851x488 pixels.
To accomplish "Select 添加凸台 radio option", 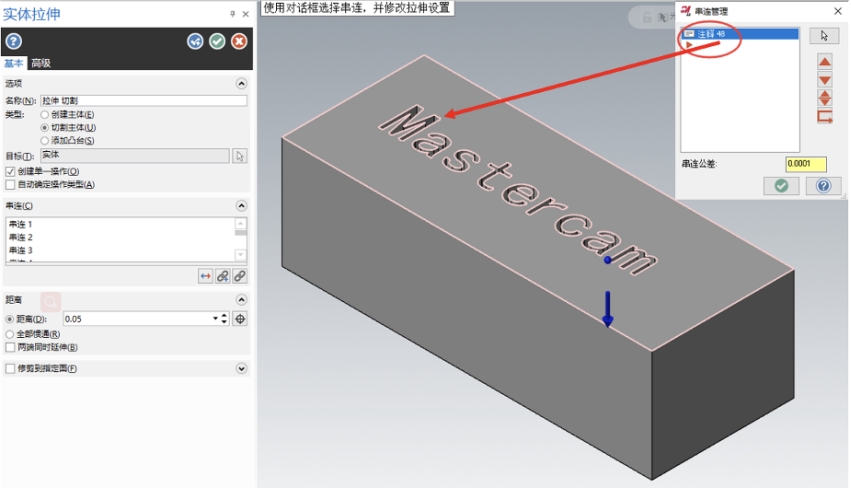I will (45, 141).
